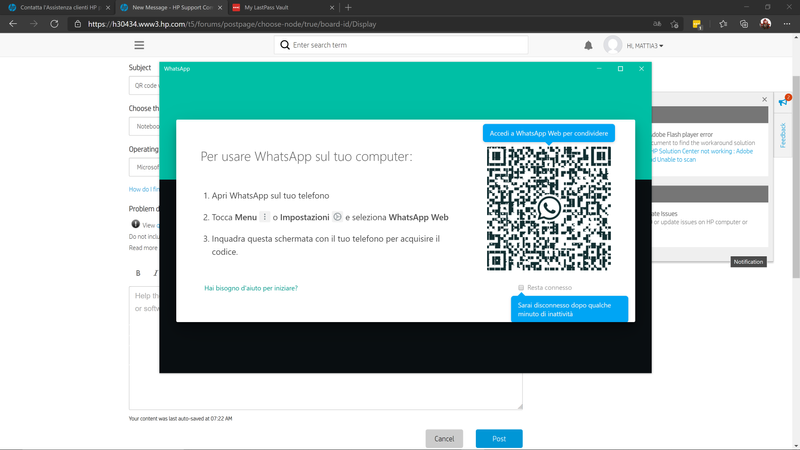Click the Subject input field
This screenshot has width=800, height=450.
click(x=144, y=85)
